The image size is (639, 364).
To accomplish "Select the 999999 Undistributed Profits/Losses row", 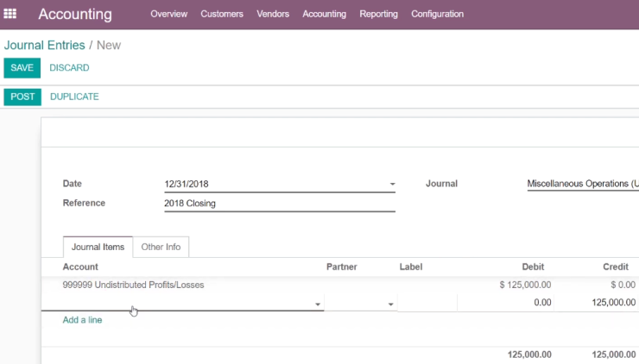I will (340, 285).
